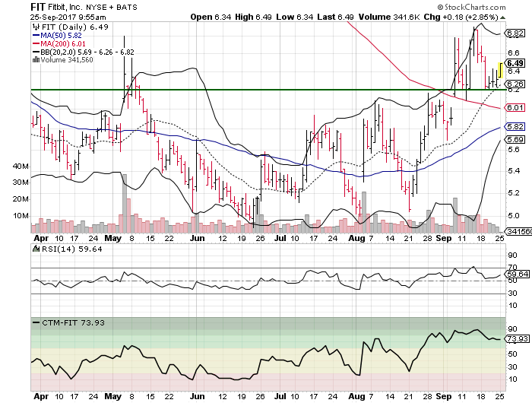Screen dimensions: 532x403
Task: Click the 5.4 label on the price scale
Action: click(514, 170)
